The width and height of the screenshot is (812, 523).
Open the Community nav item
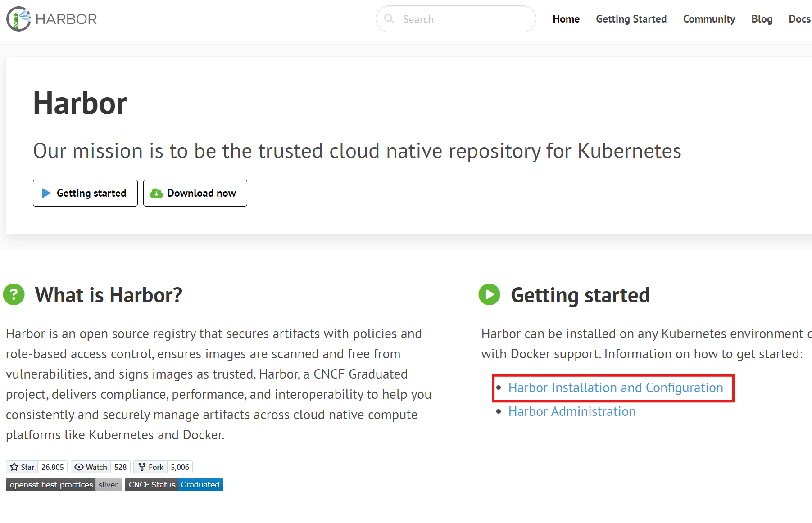coord(709,19)
